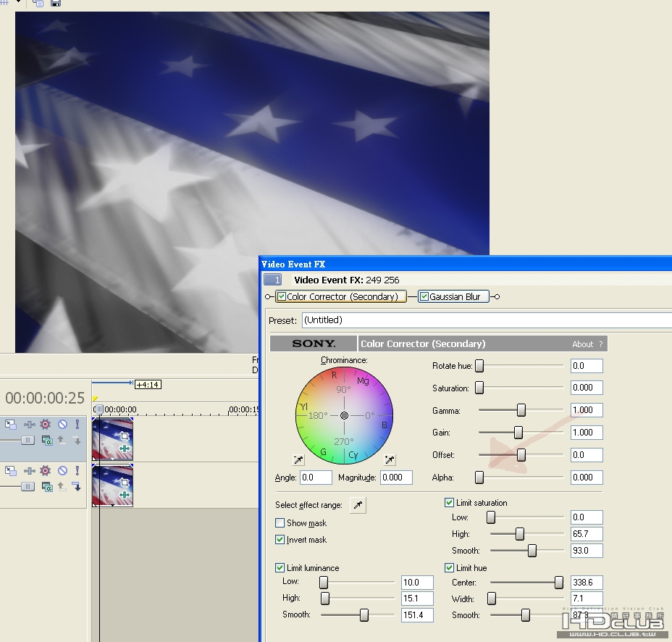Click the flag video preview image
The height and width of the screenshot is (642, 672).
[253, 182]
